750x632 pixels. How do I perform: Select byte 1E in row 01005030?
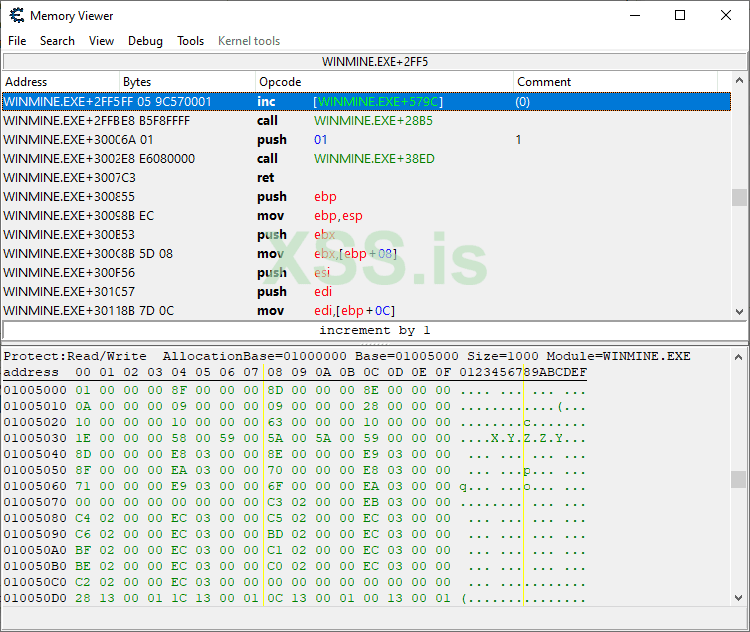(83, 438)
